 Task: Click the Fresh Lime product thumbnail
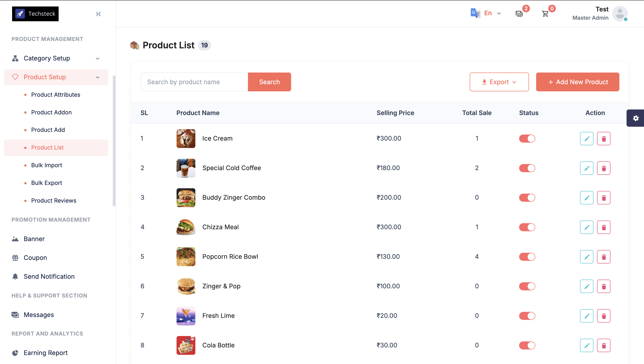186,316
